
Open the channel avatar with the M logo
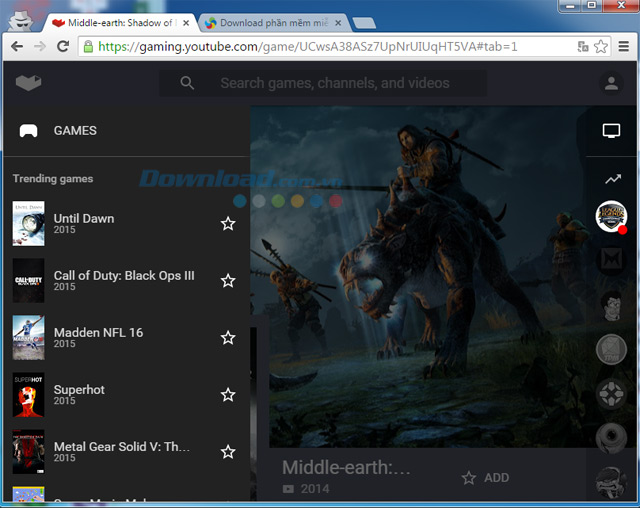pos(611,260)
